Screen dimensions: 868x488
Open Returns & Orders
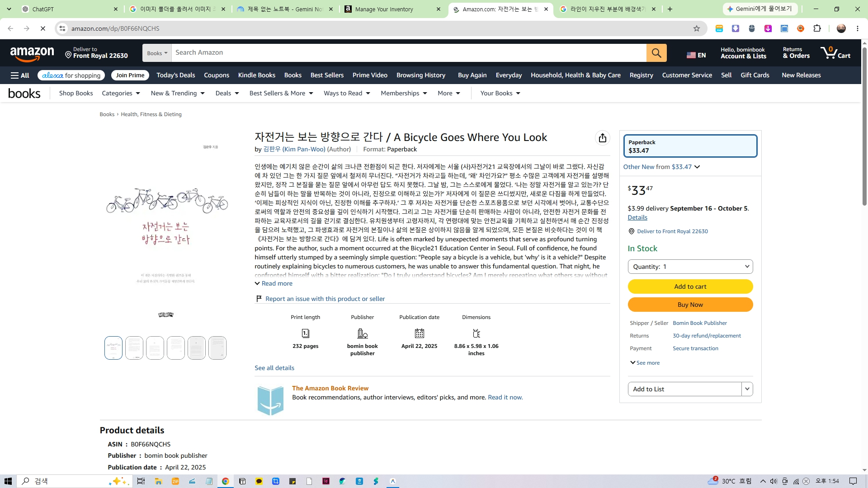point(796,53)
